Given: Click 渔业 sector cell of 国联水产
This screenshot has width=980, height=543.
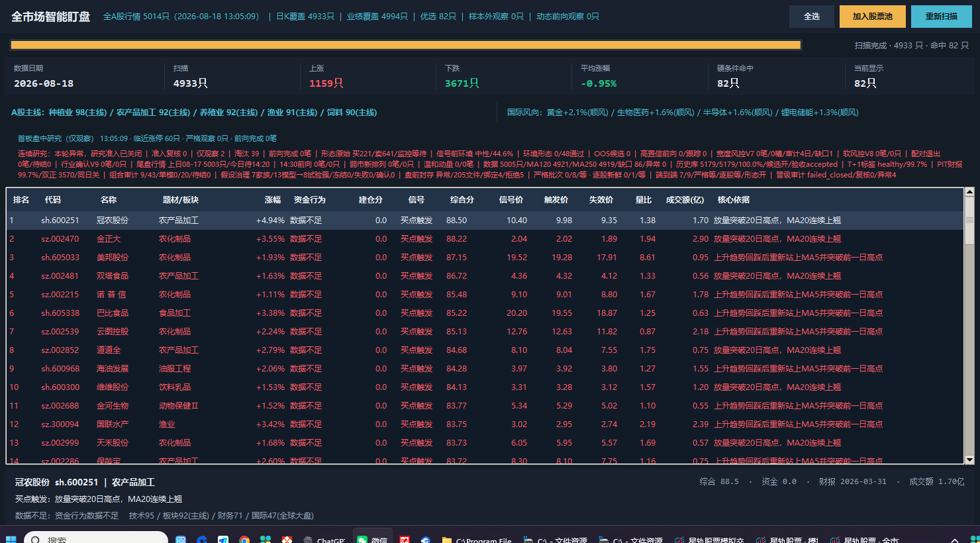Looking at the screenshot, I should (x=167, y=424).
